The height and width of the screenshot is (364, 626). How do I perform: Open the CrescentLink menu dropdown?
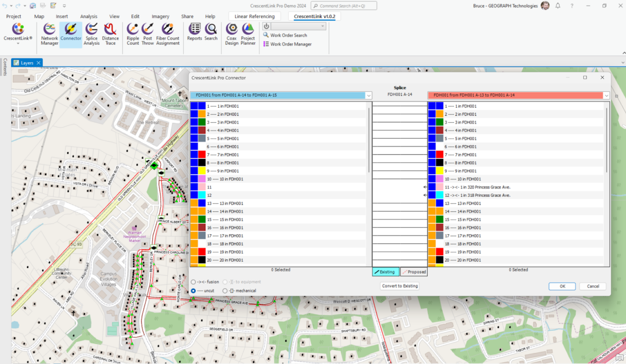18,34
